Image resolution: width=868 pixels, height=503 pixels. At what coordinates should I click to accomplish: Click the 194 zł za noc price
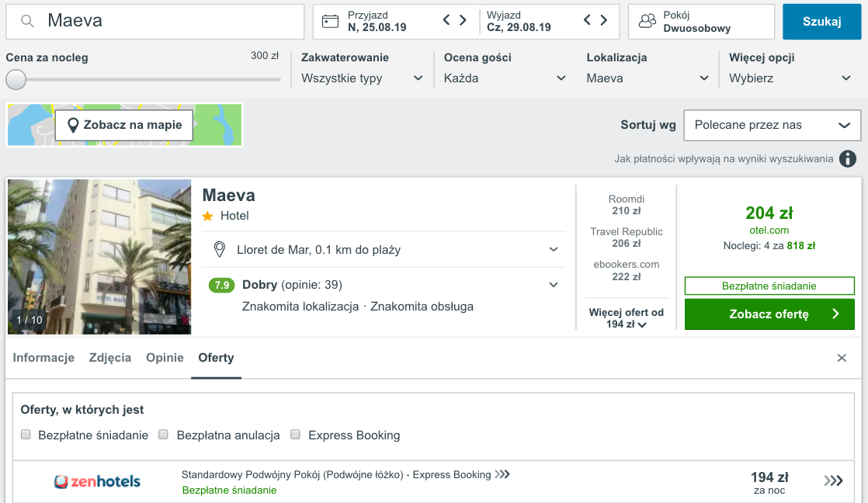click(769, 482)
